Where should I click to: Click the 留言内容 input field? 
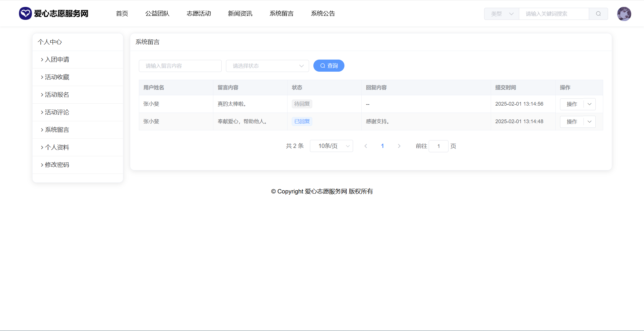tap(180, 66)
